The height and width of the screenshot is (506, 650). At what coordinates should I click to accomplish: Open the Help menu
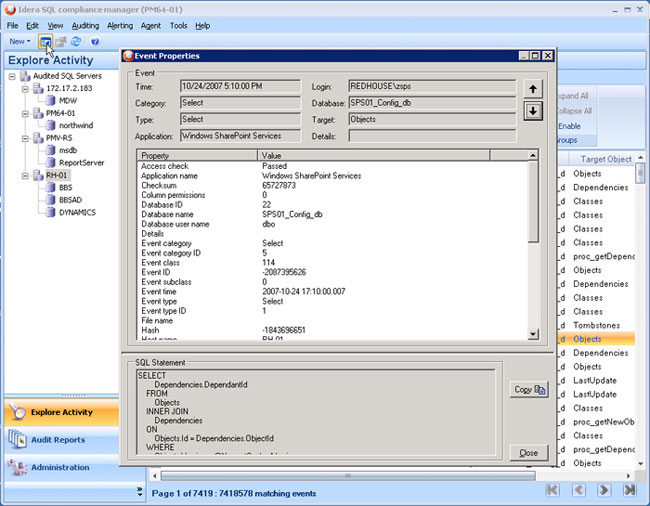tap(202, 26)
